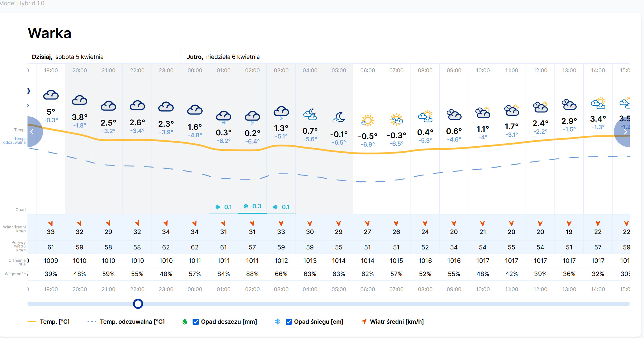The height and width of the screenshot is (338, 644).
Task: Uncheck the Opad śniegu [cm] checkbox
Action: coord(288,322)
